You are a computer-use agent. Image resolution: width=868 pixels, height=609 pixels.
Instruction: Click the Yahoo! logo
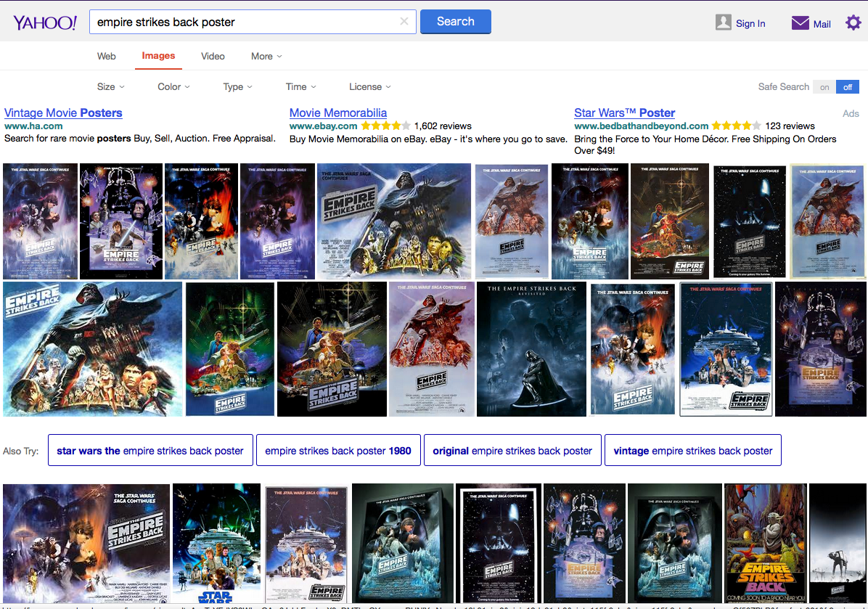(45, 23)
